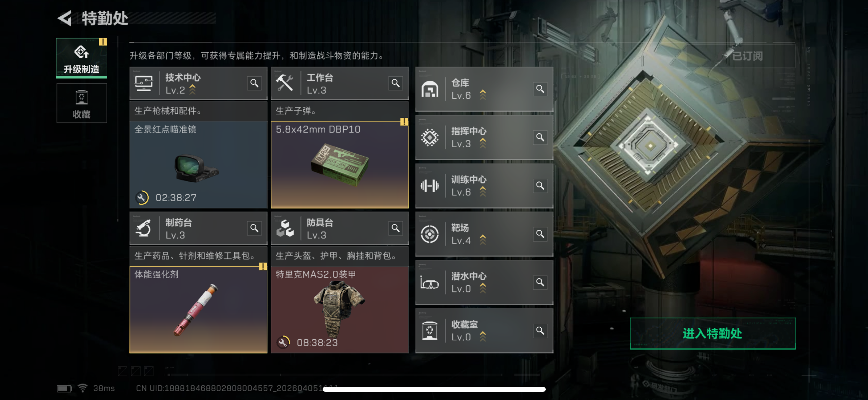Open magnifier details for 技术中心
This screenshot has height=400, width=868.
coord(254,83)
